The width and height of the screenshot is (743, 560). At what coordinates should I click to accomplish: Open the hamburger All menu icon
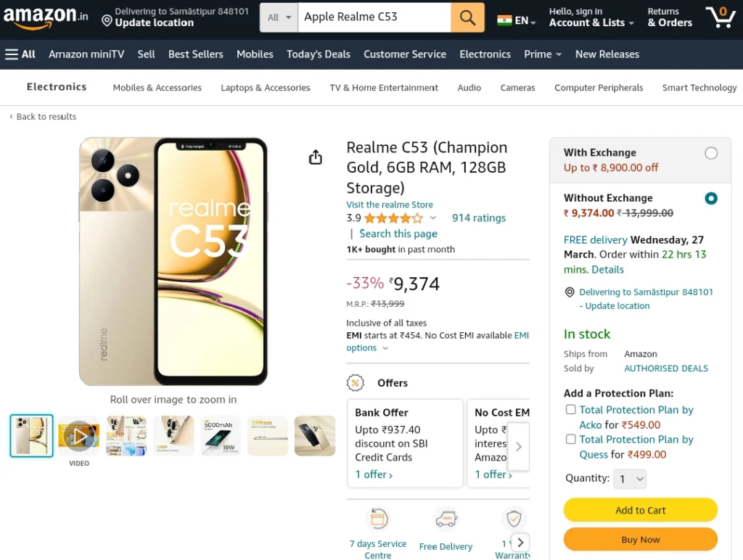pyautogui.click(x=12, y=54)
